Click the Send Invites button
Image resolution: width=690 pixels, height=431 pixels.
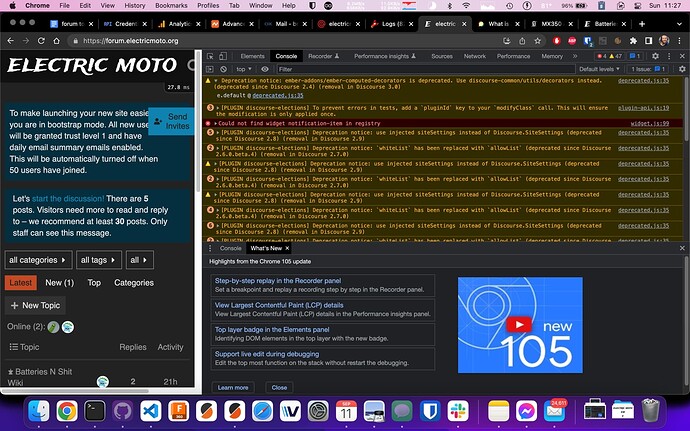[171, 121]
